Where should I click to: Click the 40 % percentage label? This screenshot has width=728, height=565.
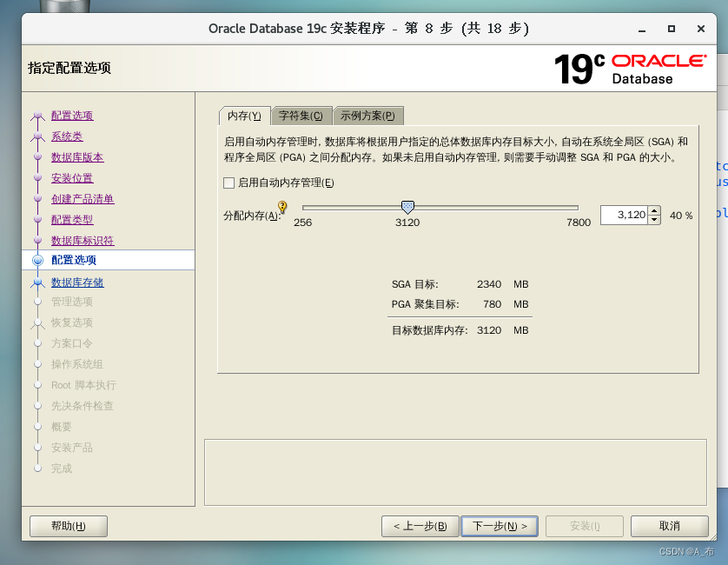tap(681, 216)
